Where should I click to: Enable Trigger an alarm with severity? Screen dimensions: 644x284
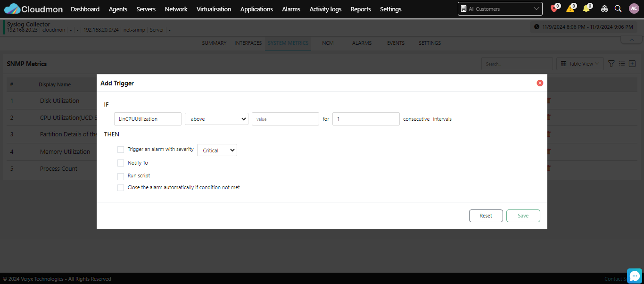click(x=121, y=150)
